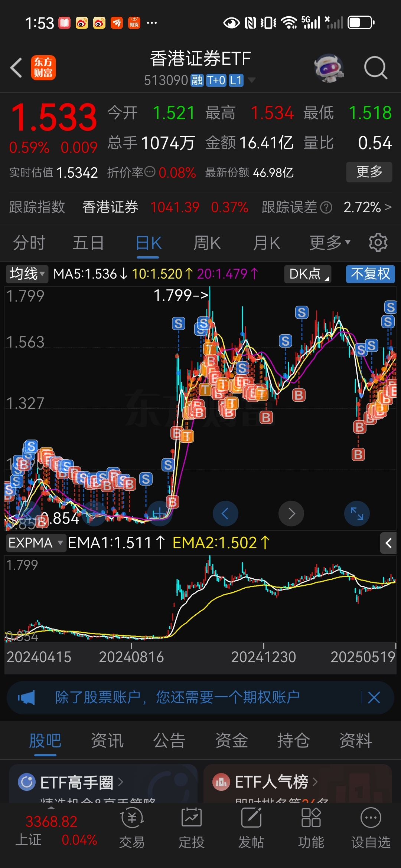Image resolution: width=401 pixels, height=868 pixels.
Task: Select the 股吧 tab
Action: (45, 741)
